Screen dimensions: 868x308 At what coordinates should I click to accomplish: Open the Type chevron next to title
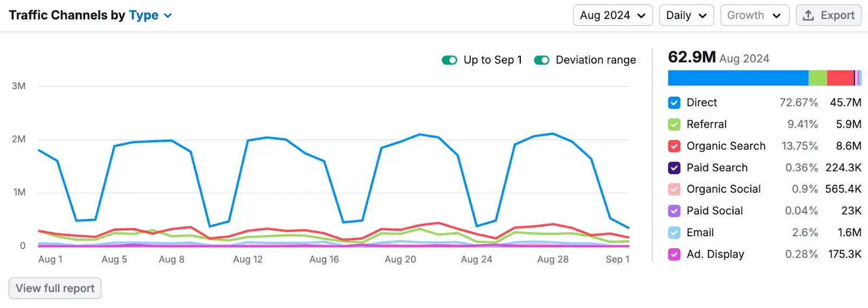tap(168, 16)
